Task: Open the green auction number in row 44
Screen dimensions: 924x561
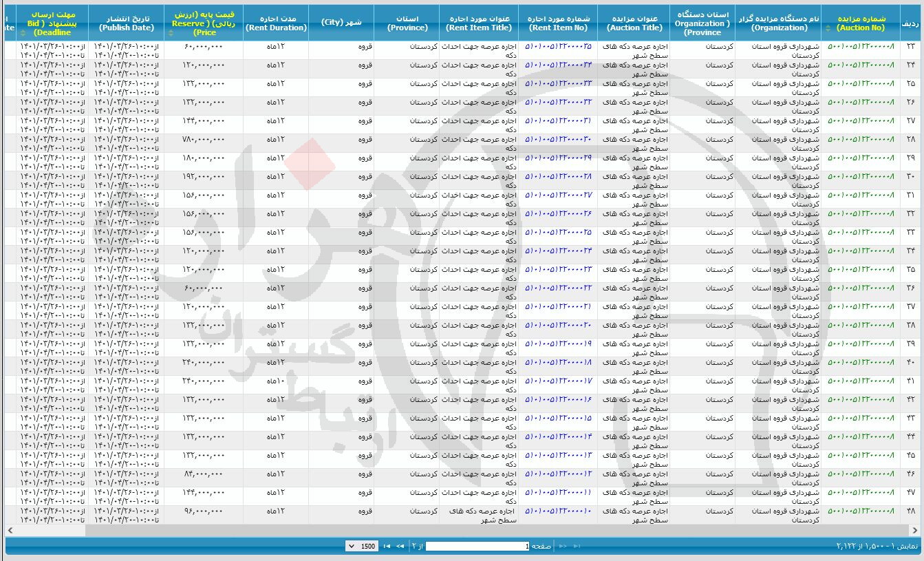Action: (861, 437)
